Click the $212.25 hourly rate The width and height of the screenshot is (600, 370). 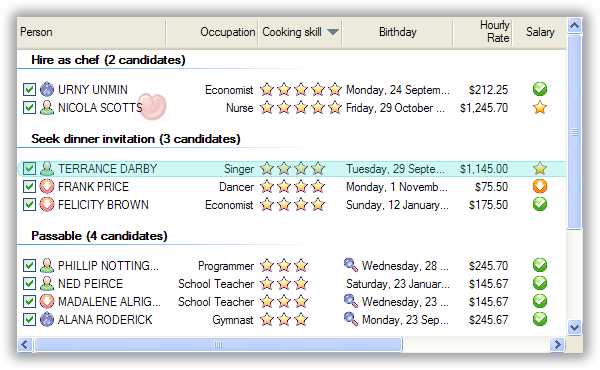click(x=488, y=90)
